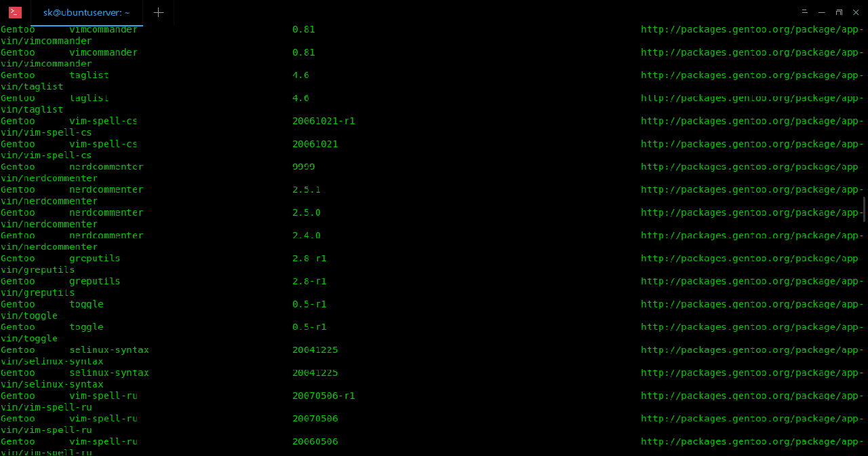Click the red terminal app icon

pyautogui.click(x=15, y=12)
